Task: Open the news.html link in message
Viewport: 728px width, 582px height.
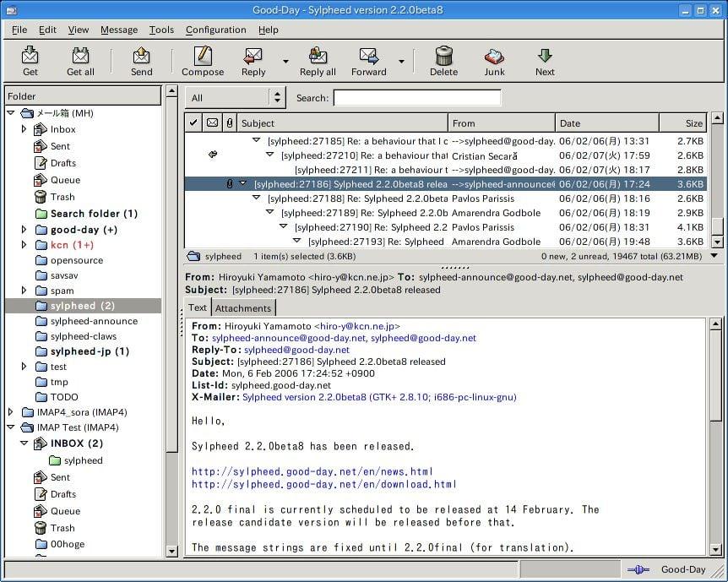Action: 312,472
